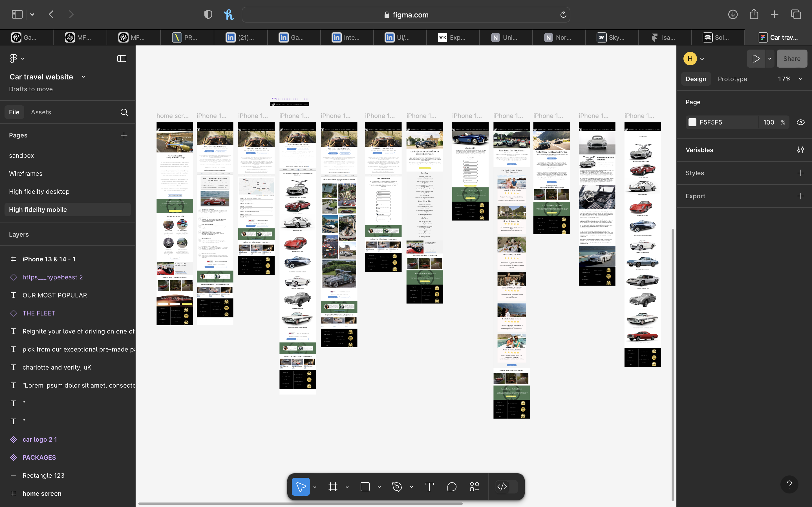Select the Frame tool in bottom toolbar
This screenshot has height=507, width=812.
333,486
